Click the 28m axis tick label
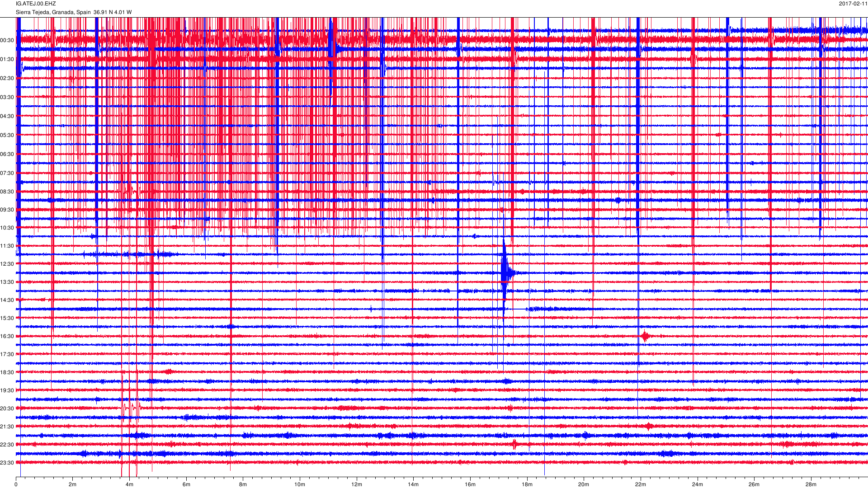868x488 pixels. point(811,484)
